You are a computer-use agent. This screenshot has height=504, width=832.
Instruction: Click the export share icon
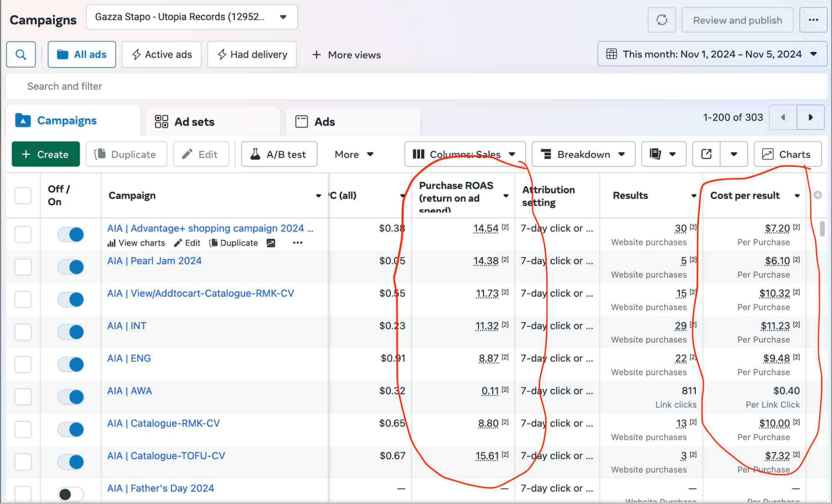706,154
